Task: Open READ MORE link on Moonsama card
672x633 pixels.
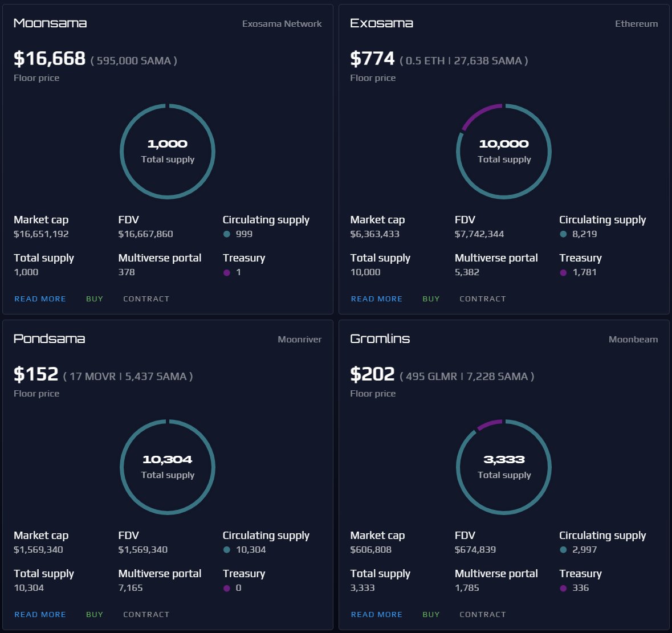Action: click(x=40, y=299)
